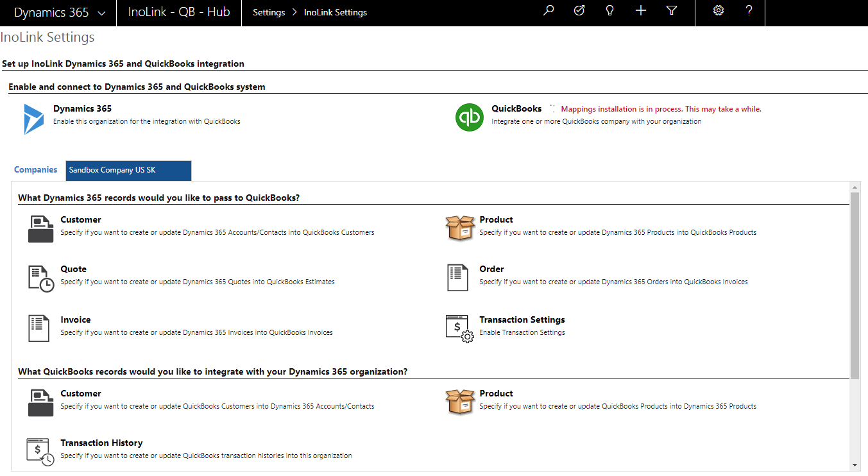868x476 pixels.
Task: Click the Transaction Settings dollar gear icon
Action: [459, 328]
